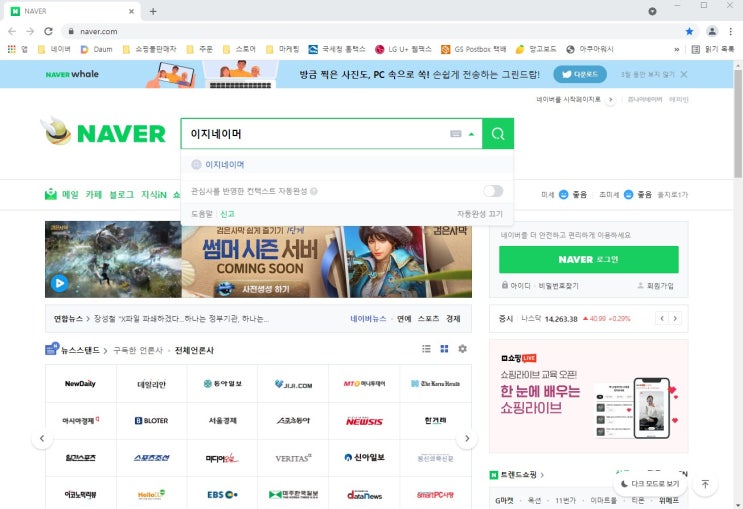This screenshot has height=509, width=743.
Task: Go to next newsstand page arrow
Action: click(x=467, y=438)
